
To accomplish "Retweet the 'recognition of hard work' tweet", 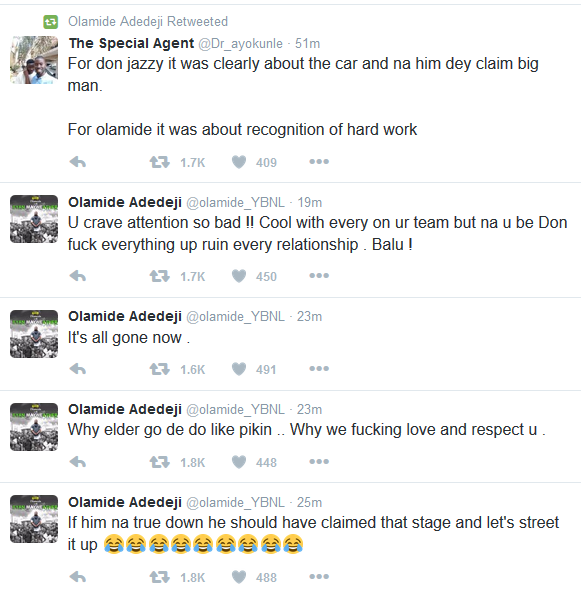I will tap(160, 162).
